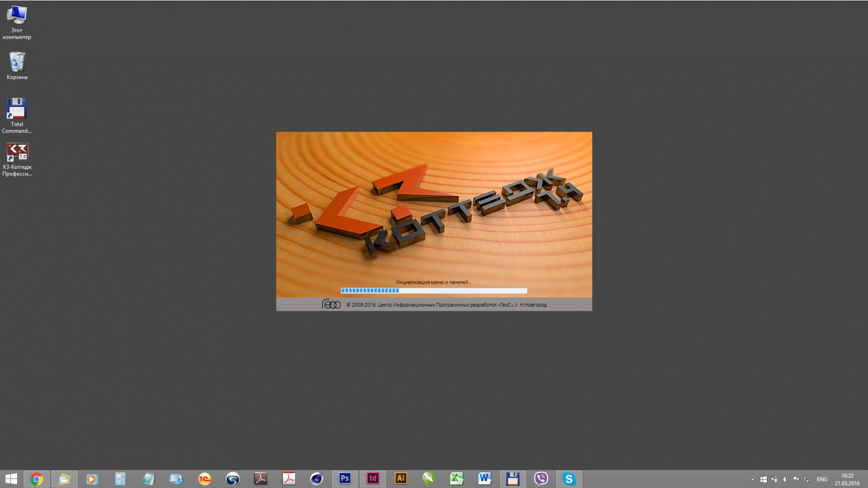The image size is (868, 488).
Task: Launch 1C from the taskbar
Action: pos(205,479)
